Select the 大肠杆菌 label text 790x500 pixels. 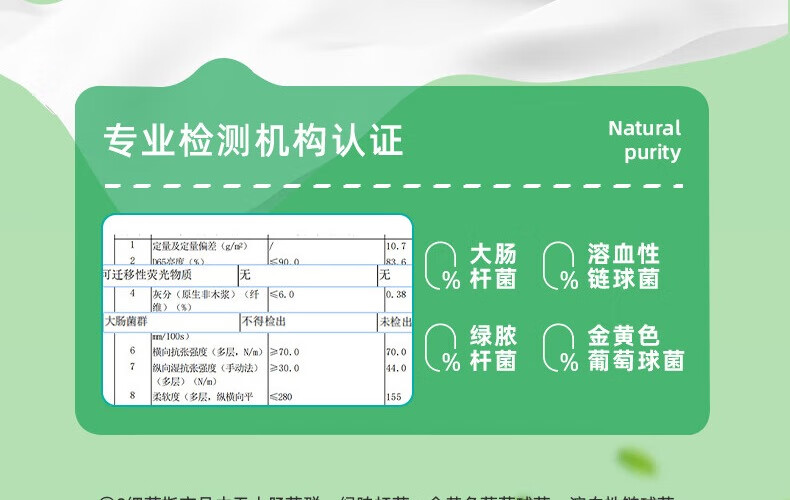tap(493, 266)
